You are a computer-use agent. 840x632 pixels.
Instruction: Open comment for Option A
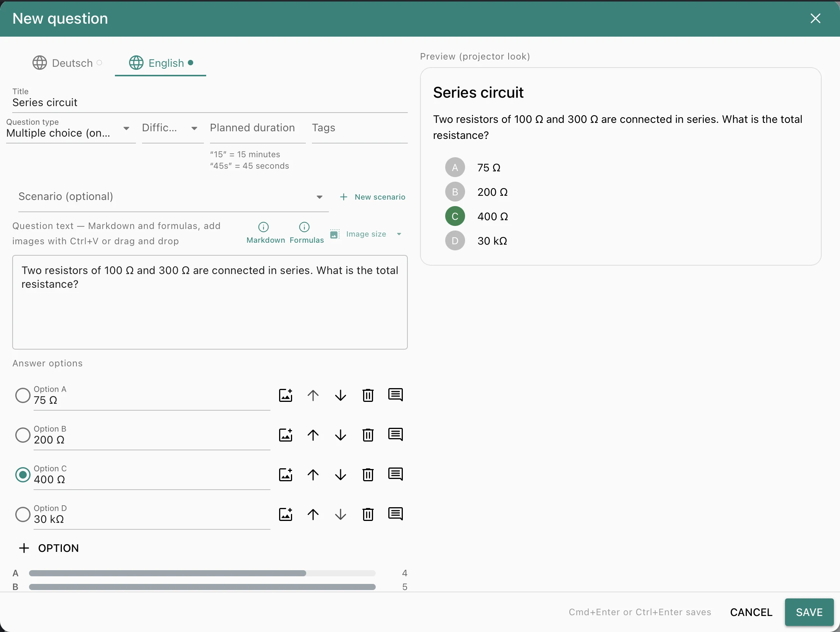(x=396, y=395)
